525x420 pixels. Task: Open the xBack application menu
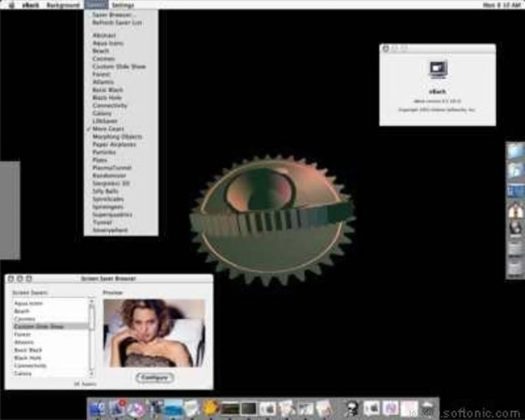30,5
